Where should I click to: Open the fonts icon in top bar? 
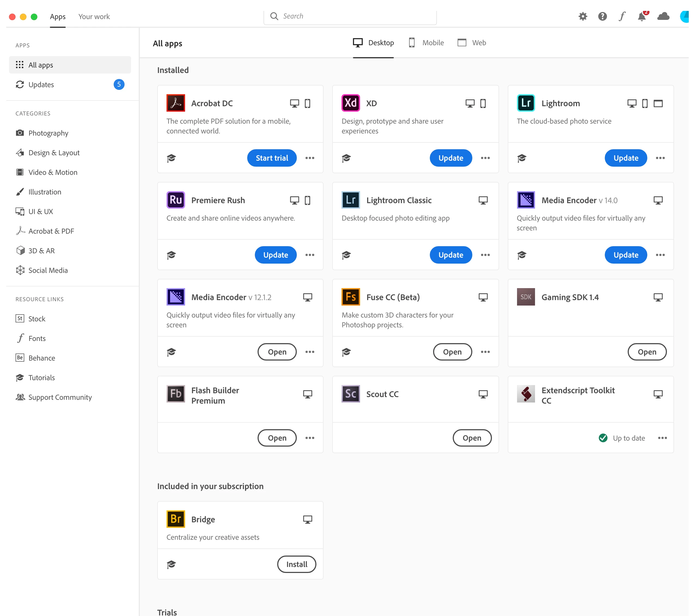tap(622, 16)
